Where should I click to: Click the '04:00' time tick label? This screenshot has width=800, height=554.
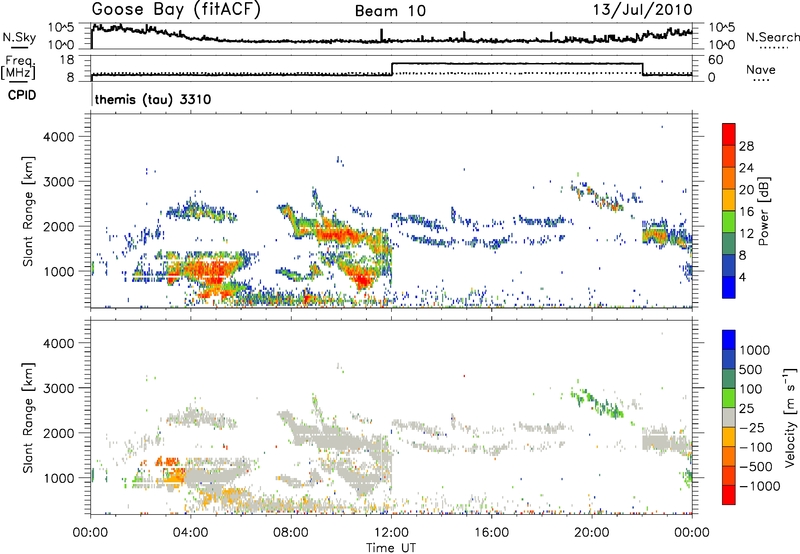190,533
